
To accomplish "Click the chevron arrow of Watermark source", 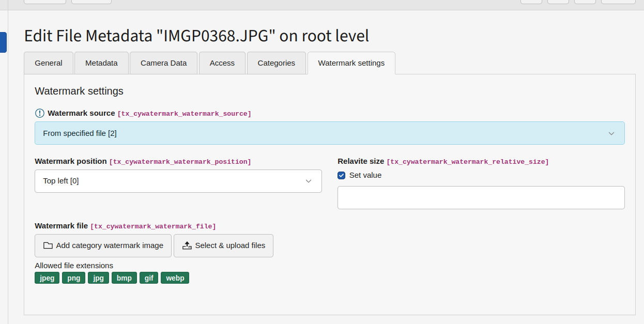I will 611,133.
